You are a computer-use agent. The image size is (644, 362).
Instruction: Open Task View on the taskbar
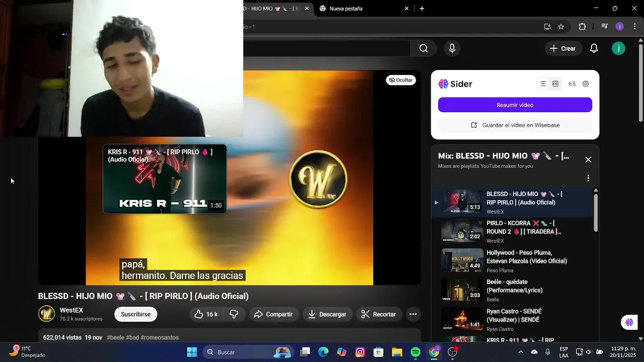[x=305, y=352]
